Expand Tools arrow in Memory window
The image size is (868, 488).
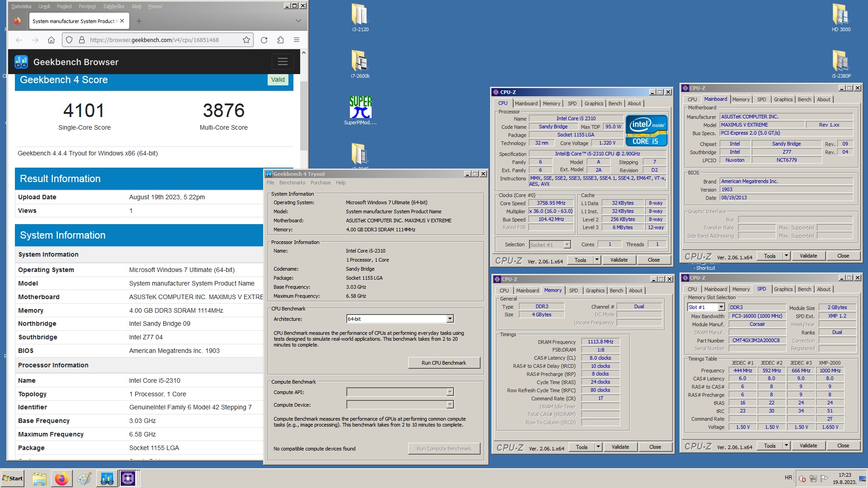598,447
